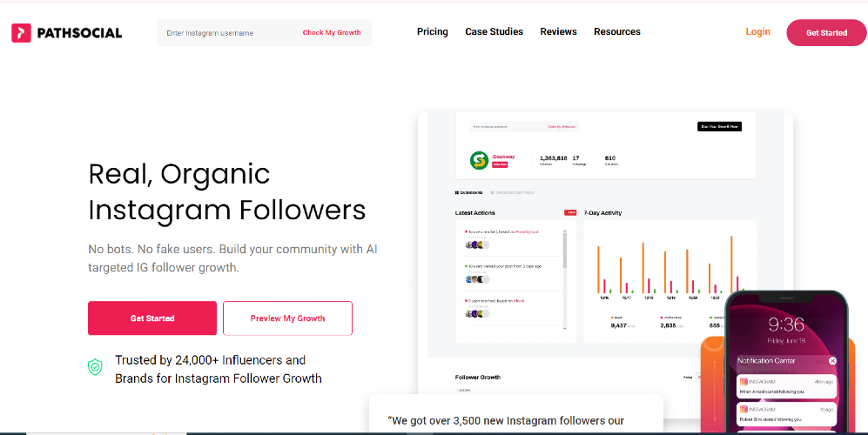Click the red Live badge beside Latest Actions
This screenshot has width=868, height=435.
(569, 212)
